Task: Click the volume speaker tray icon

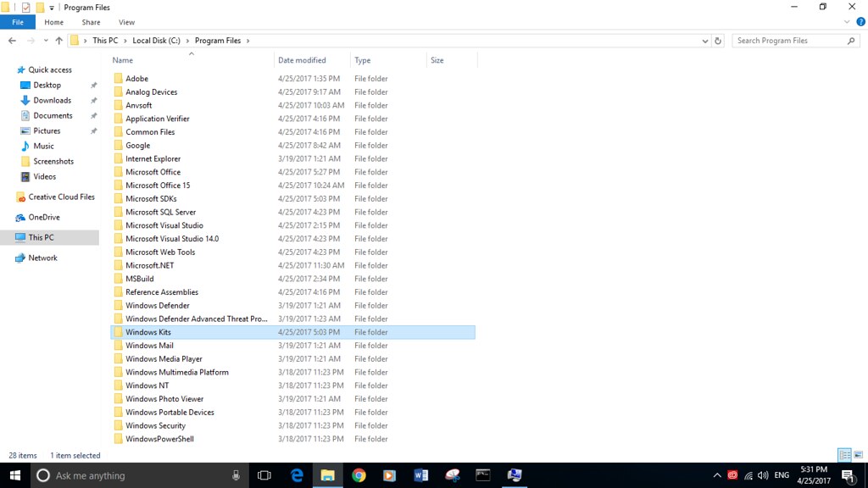Action: coord(763,475)
